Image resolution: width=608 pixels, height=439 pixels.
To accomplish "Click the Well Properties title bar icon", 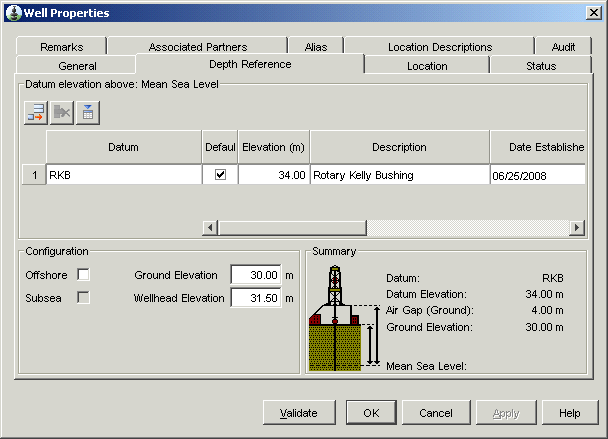I will click(14, 13).
